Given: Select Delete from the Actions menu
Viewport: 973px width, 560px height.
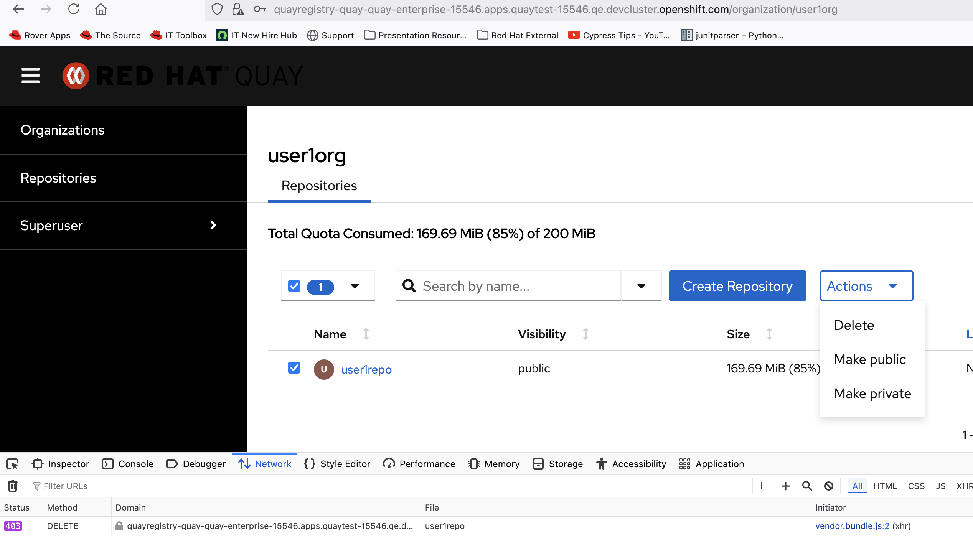Looking at the screenshot, I should 854,325.
